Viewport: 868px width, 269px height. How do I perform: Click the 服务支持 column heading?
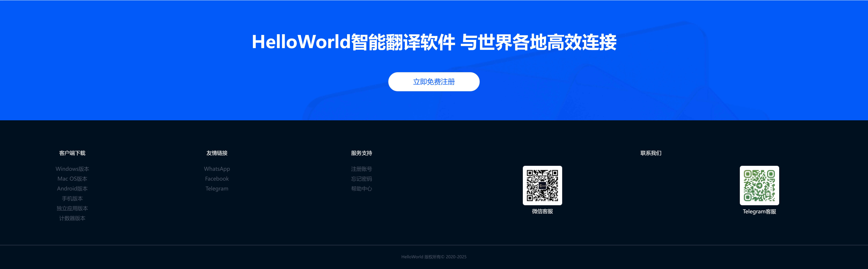pyautogui.click(x=361, y=153)
